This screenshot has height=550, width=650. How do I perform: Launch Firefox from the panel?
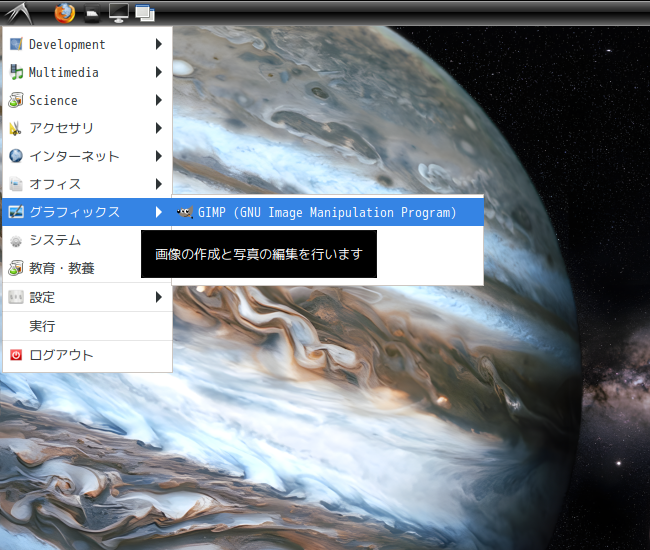click(65, 13)
